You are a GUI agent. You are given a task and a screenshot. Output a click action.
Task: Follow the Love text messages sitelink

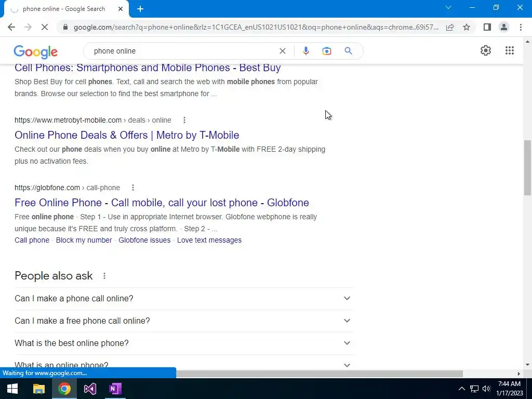click(209, 240)
